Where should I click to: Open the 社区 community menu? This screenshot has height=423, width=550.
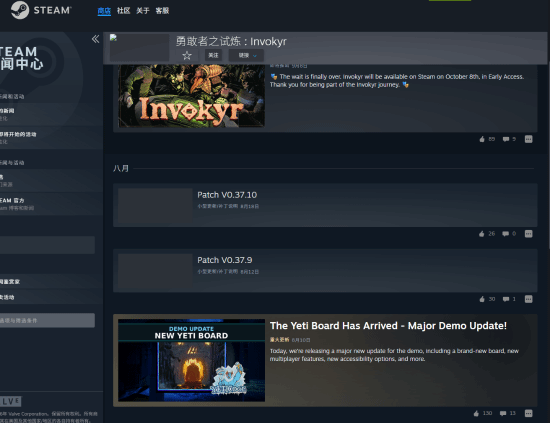(123, 11)
